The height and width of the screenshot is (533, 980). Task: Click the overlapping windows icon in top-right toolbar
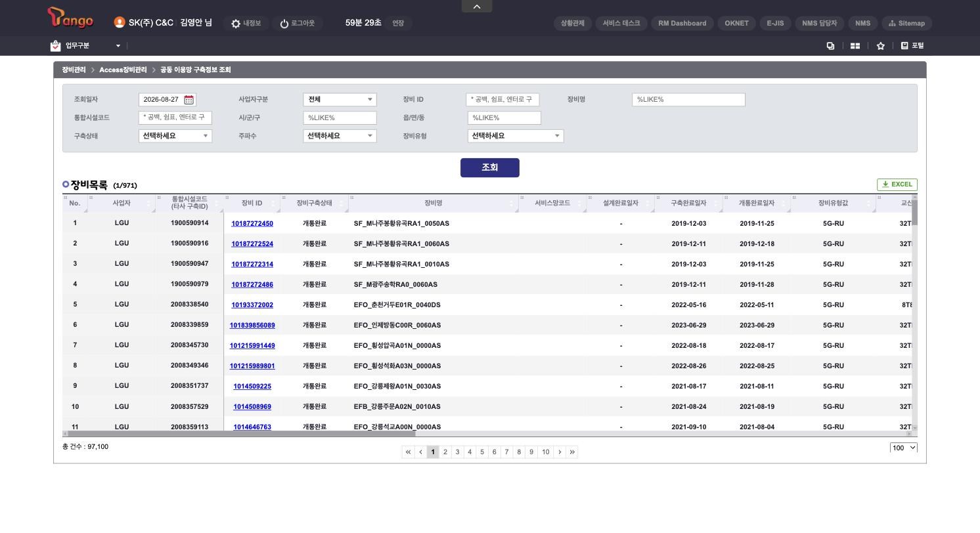[830, 46]
